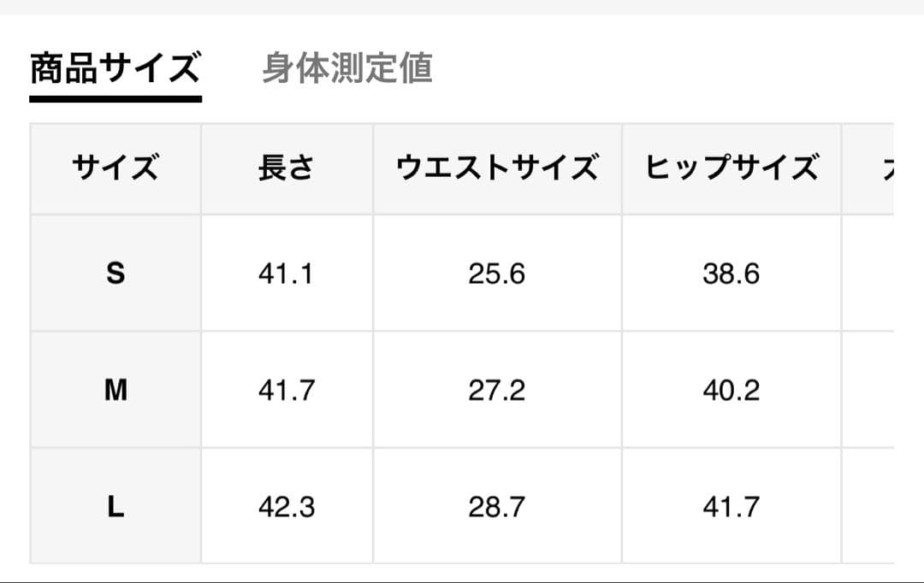Viewport: 924px width, 583px height.
Task: Click the partially visible last column header
Action: 877,168
